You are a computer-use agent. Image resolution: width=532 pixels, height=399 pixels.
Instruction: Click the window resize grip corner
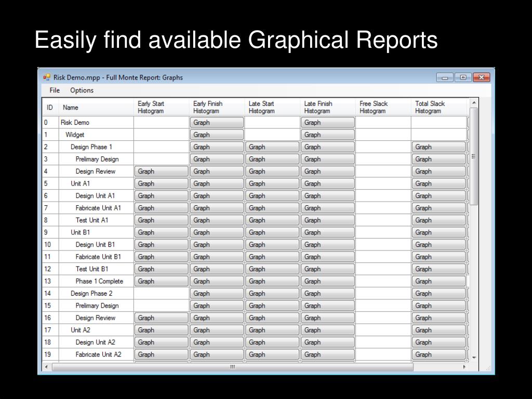click(488, 368)
